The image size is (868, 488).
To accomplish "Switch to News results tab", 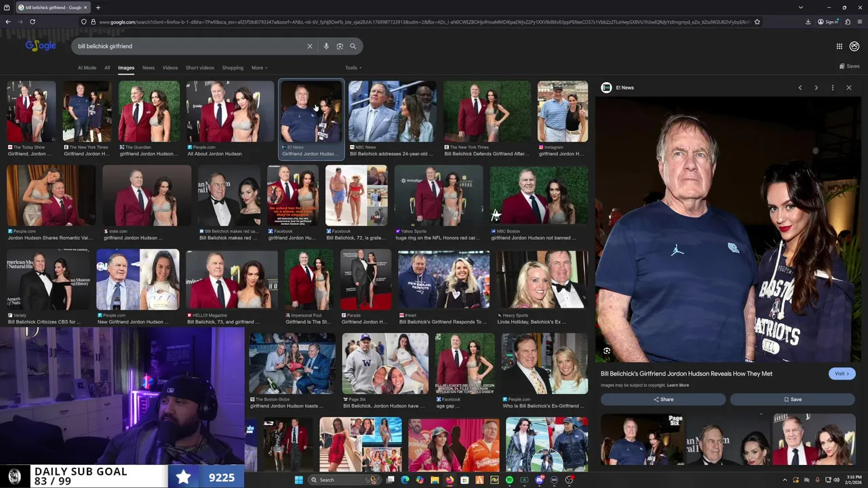I will tap(149, 68).
